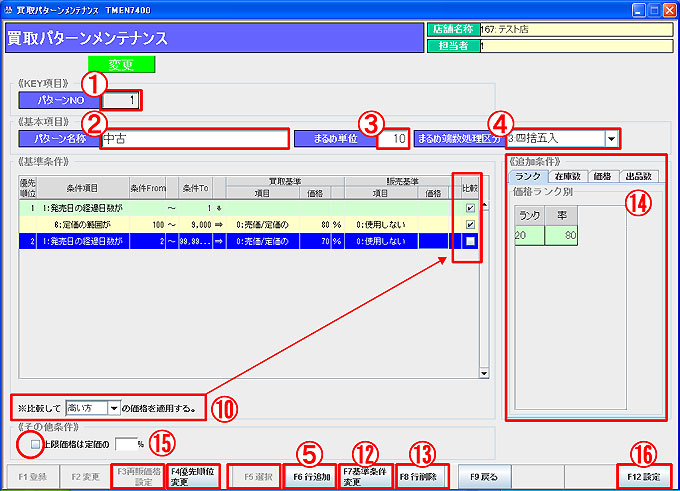Click the 担当者 field
This screenshot has width=680, height=491.
click(x=576, y=46)
